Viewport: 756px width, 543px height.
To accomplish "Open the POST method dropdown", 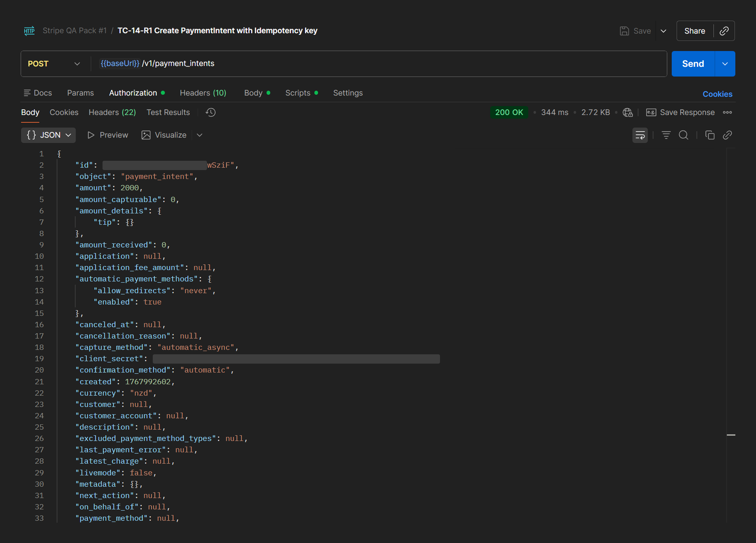I will click(x=54, y=64).
